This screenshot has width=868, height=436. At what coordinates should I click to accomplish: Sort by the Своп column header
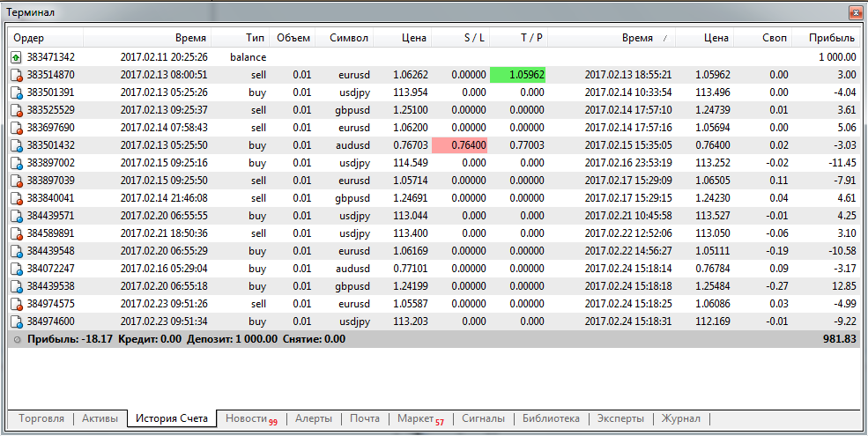click(763, 38)
